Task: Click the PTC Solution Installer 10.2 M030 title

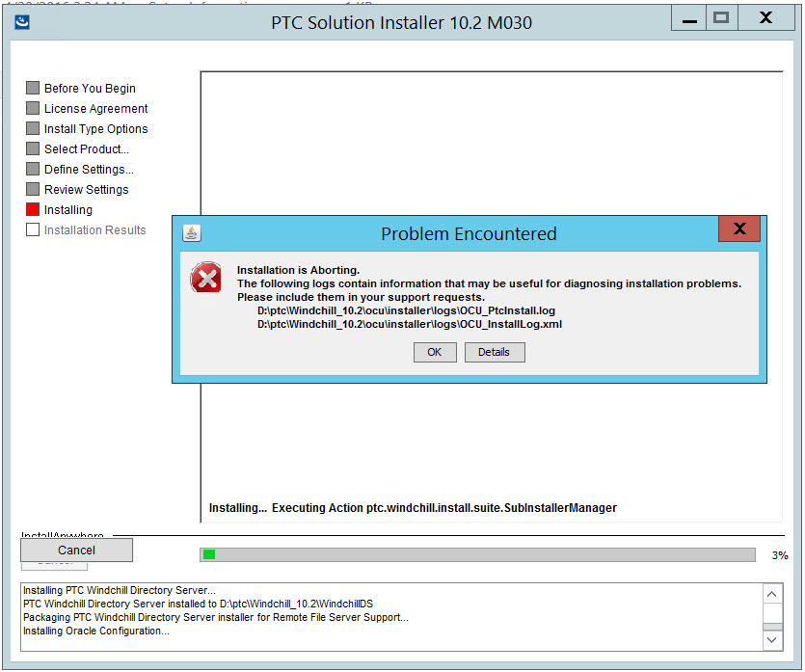Action: pos(401,22)
